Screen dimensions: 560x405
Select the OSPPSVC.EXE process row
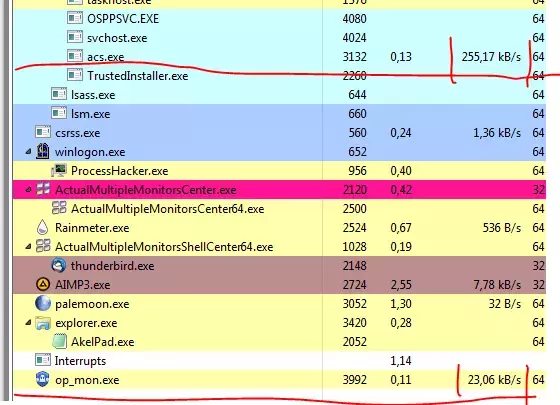tap(279, 19)
